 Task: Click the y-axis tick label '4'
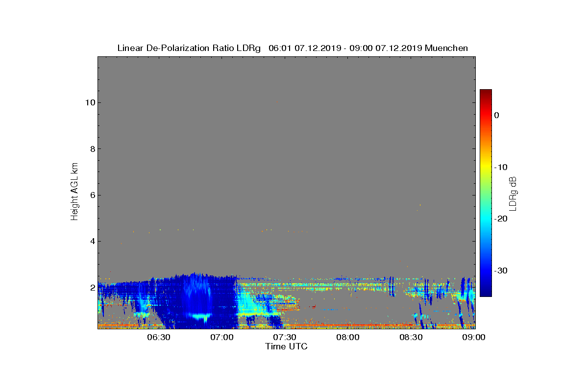coord(92,241)
